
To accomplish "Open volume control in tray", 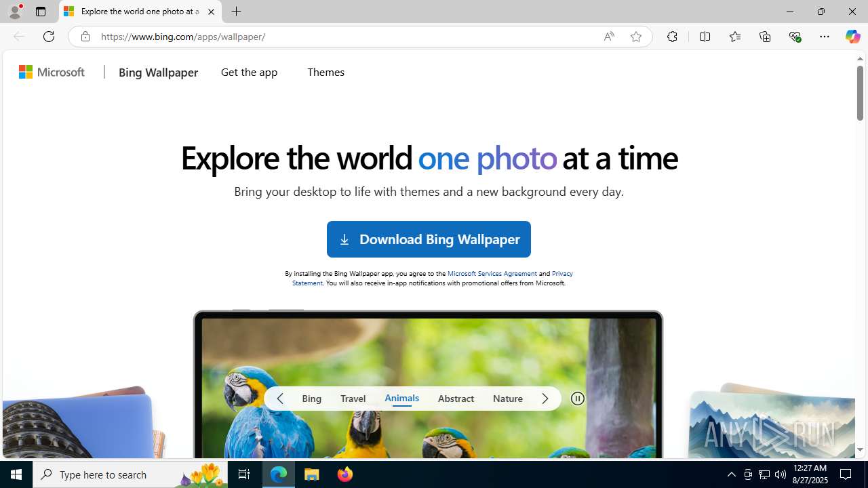I will pos(781,474).
